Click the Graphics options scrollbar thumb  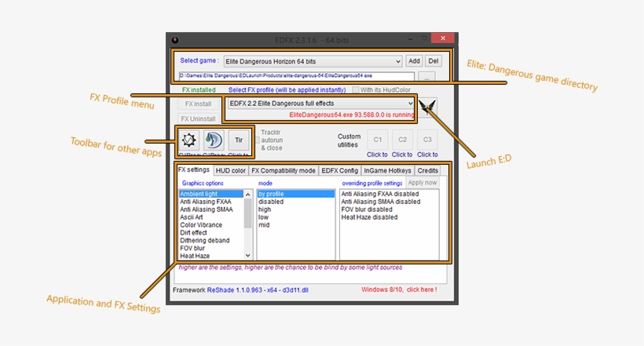(247, 213)
